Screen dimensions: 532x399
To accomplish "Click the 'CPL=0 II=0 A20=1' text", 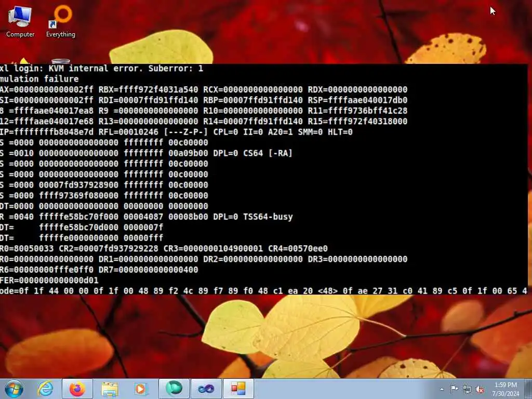I will [253, 132].
